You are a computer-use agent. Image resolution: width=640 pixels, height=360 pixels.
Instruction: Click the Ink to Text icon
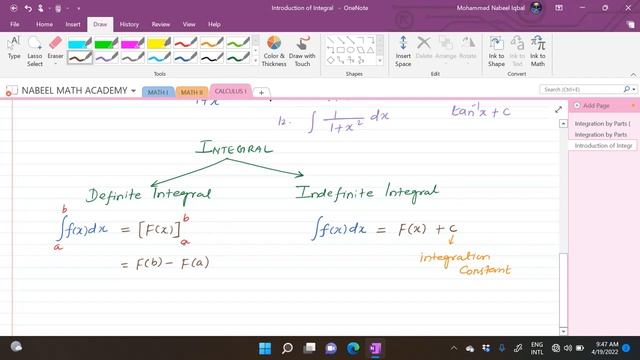[x=517, y=51]
